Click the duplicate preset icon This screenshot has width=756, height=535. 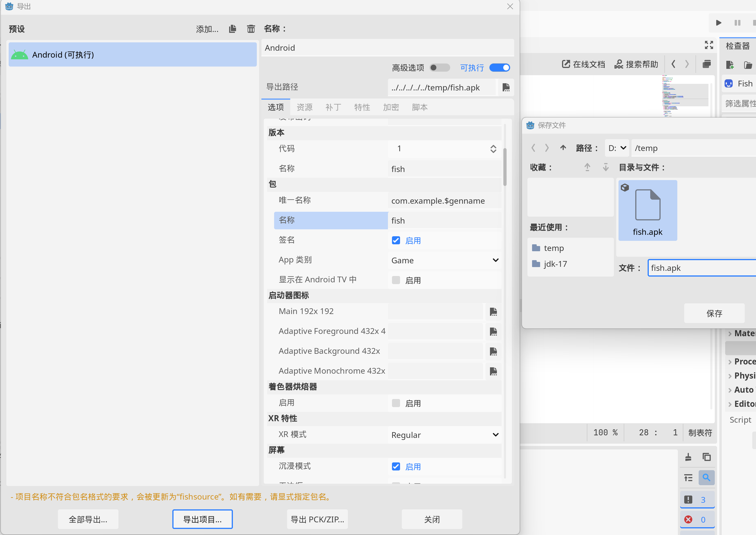coord(233,29)
